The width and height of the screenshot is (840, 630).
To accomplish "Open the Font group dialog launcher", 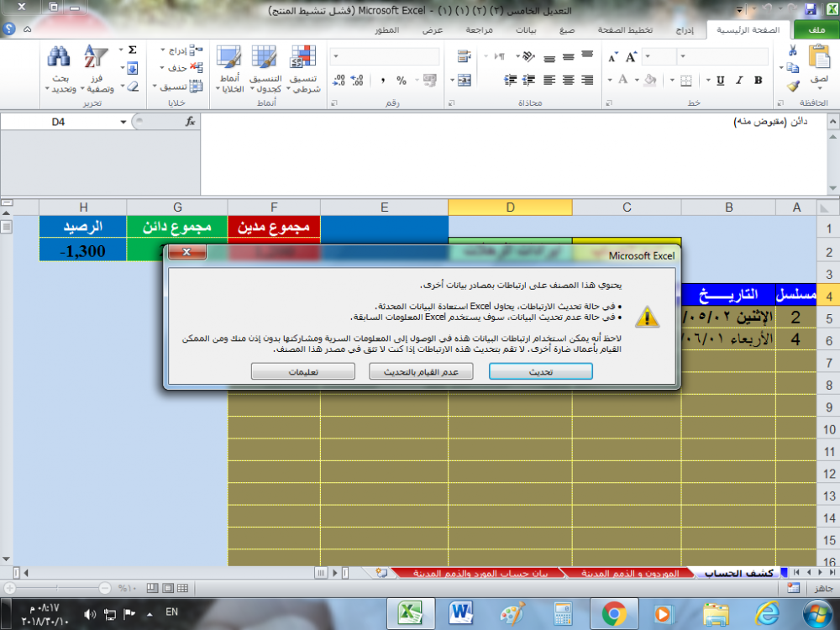I will (609, 102).
